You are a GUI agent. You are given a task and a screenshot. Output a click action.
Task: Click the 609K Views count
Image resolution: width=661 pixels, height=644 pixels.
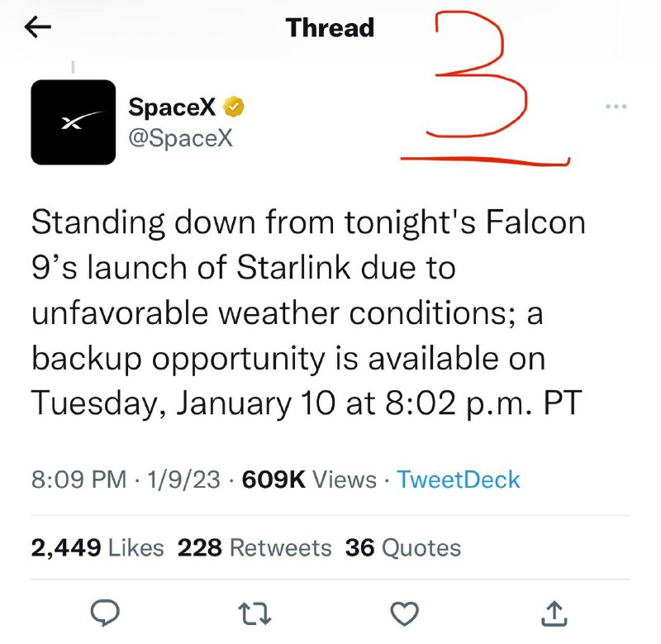(x=309, y=479)
